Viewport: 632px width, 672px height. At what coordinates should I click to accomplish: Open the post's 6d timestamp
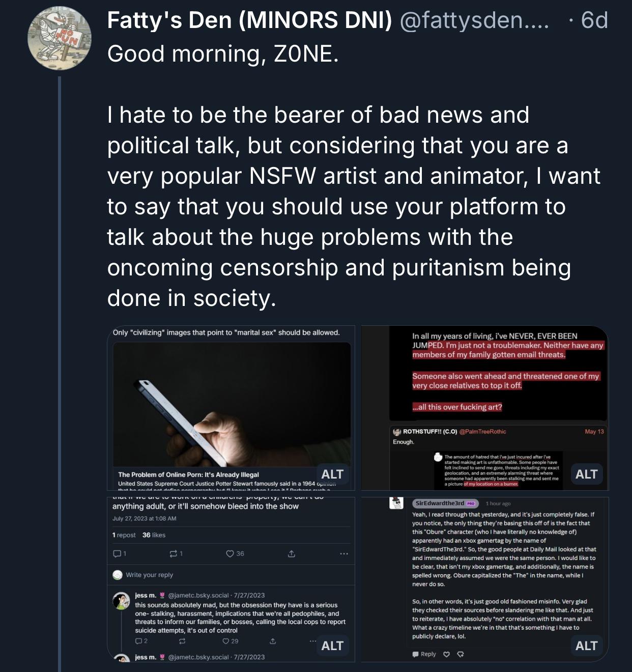click(594, 21)
